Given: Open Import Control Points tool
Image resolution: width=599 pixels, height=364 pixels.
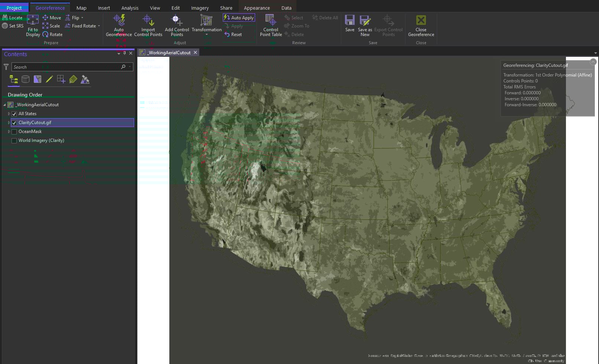Looking at the screenshot, I should [x=148, y=20].
